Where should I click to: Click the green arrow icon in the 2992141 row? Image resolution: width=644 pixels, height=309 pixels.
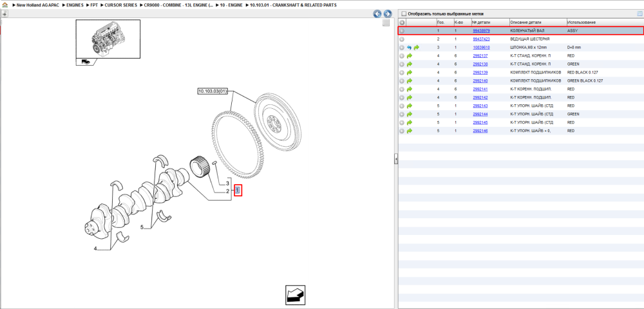coord(410,89)
